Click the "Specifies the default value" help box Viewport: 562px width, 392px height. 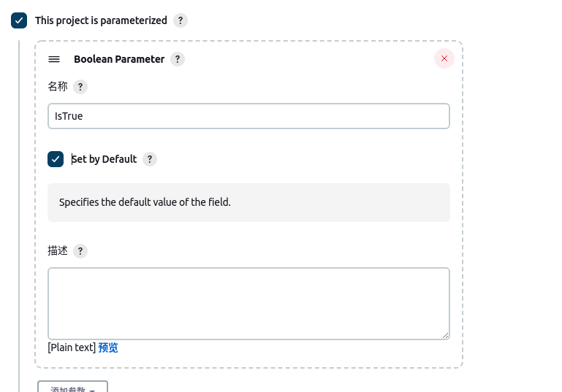click(248, 202)
